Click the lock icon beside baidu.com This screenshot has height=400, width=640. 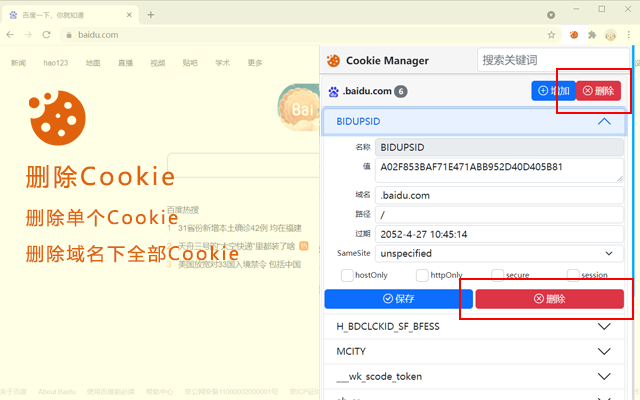pyautogui.click(x=69, y=35)
